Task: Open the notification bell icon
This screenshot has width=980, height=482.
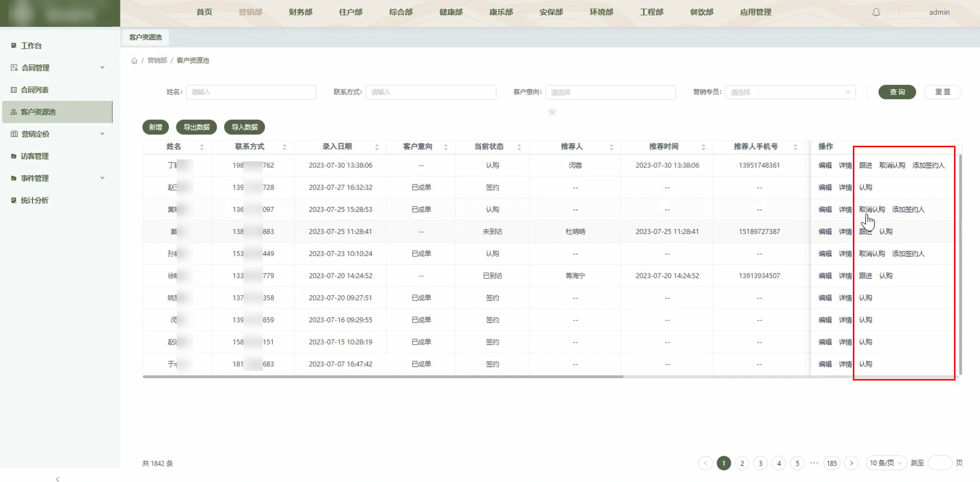Action: coord(876,12)
